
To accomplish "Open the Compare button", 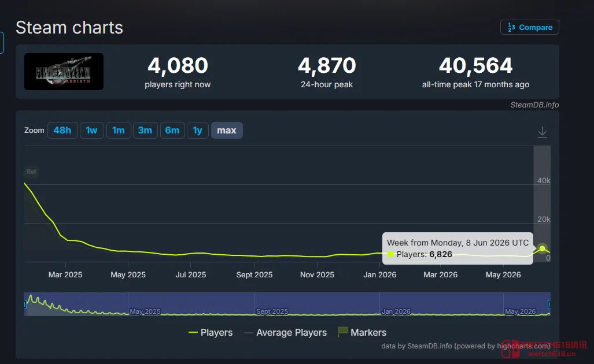I will [529, 27].
